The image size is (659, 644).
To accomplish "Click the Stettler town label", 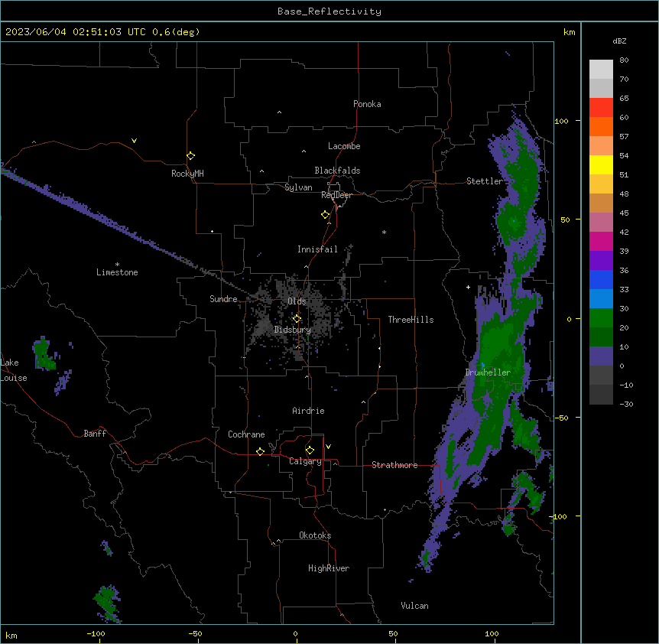I will [484, 181].
